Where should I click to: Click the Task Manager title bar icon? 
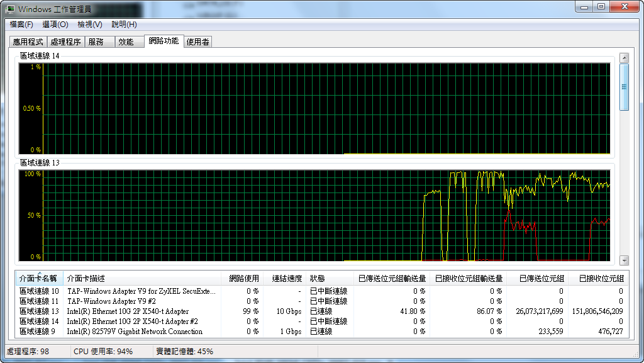tap(9, 9)
